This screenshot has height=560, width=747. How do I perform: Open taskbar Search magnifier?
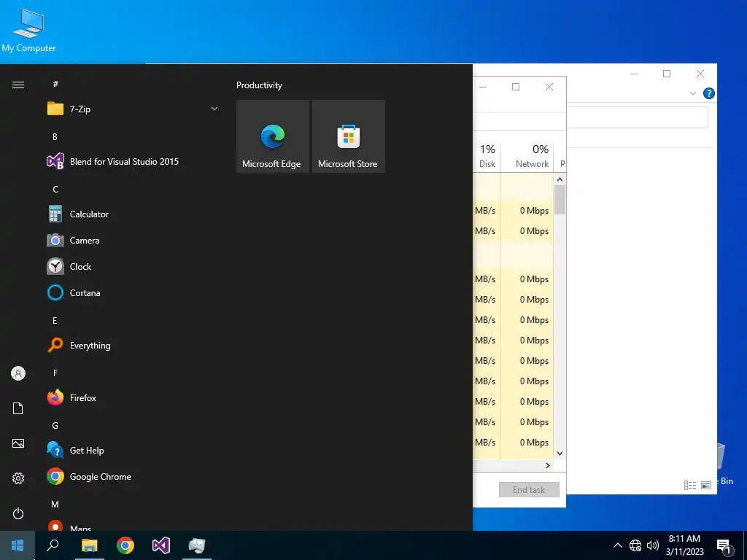click(x=53, y=545)
